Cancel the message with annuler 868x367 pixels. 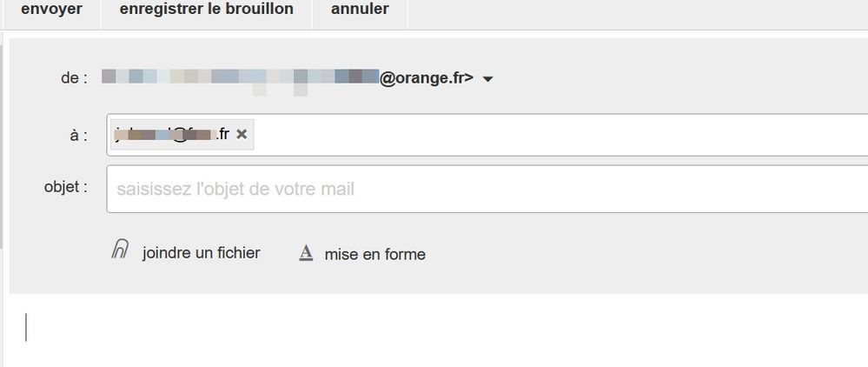360,10
